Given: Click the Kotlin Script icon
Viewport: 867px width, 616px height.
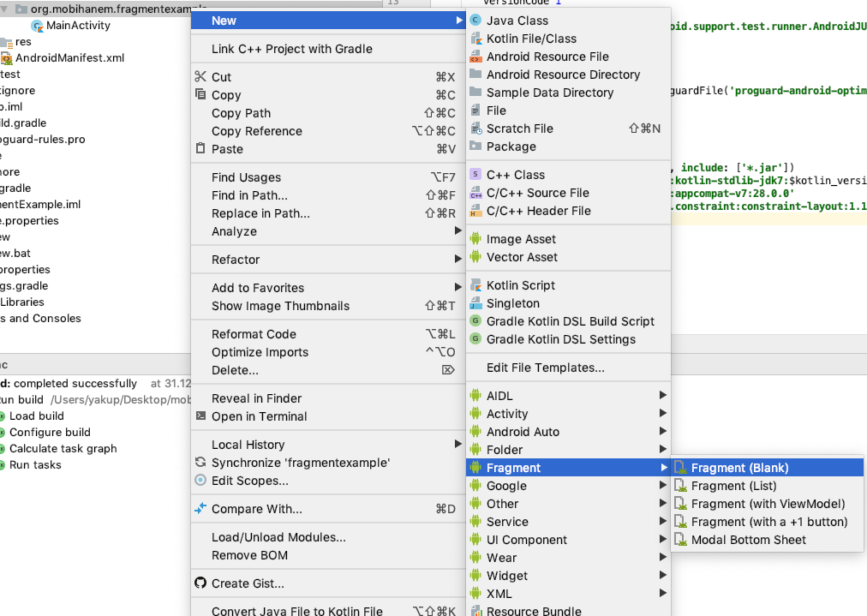Looking at the screenshot, I should tap(475, 285).
